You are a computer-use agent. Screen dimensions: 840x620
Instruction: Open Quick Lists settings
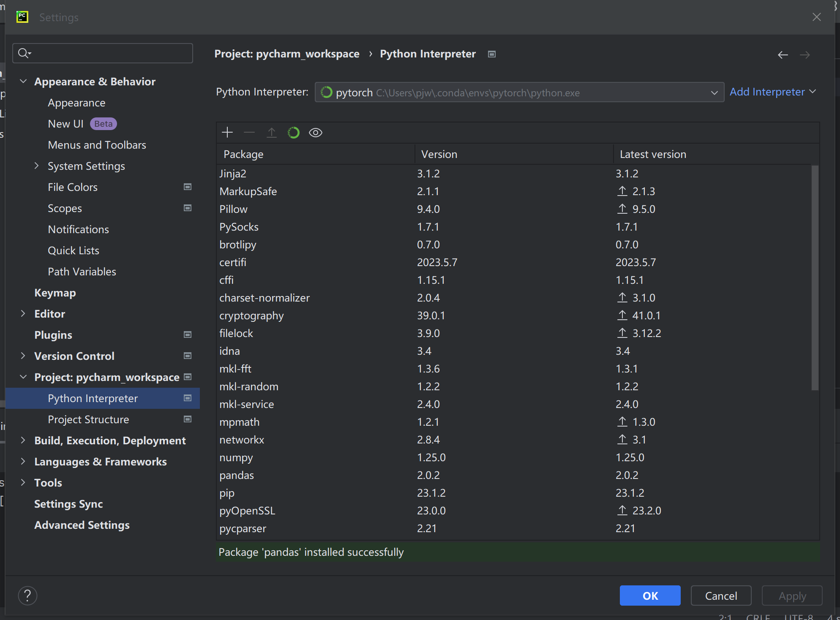point(74,250)
